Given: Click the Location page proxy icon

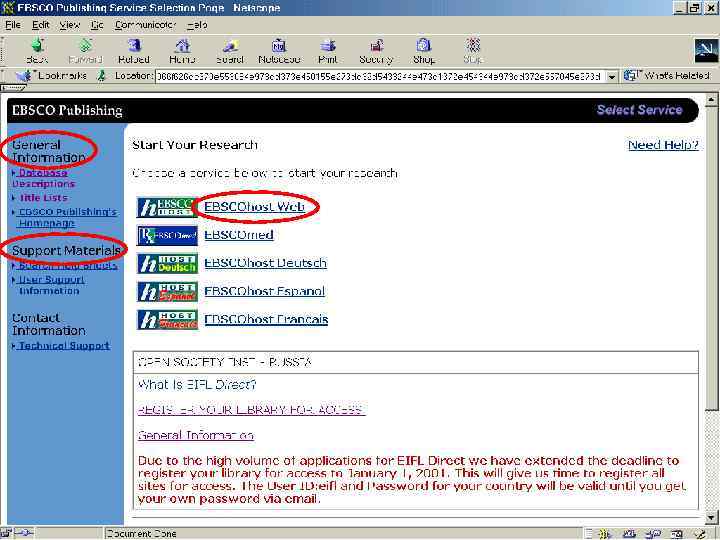Looking at the screenshot, I should tap(102, 76).
